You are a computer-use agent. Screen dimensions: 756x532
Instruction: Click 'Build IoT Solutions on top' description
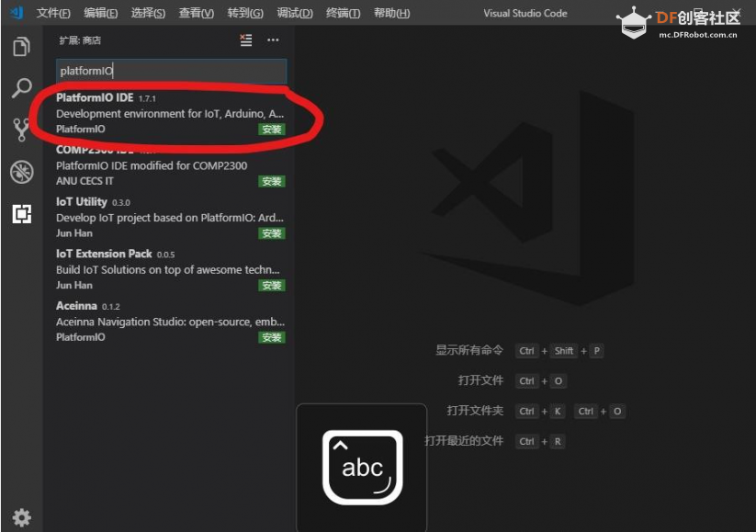point(168,269)
